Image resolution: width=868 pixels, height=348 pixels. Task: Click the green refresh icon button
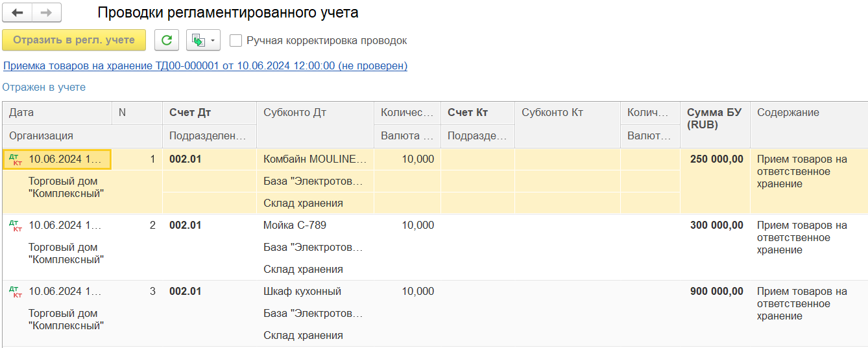coord(167,40)
